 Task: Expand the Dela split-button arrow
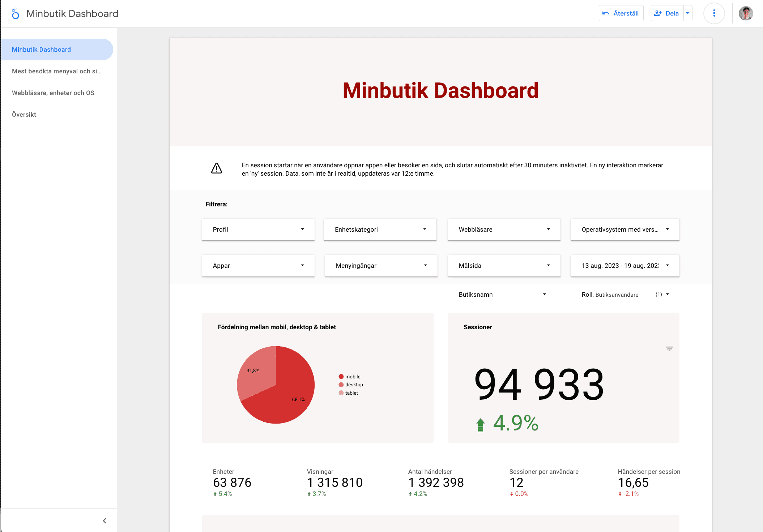(687, 13)
